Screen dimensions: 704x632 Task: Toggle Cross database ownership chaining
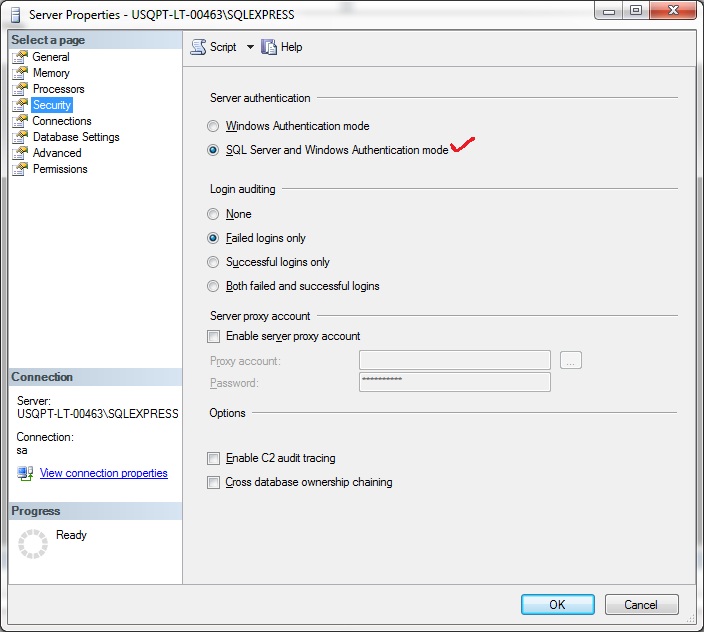[213, 483]
